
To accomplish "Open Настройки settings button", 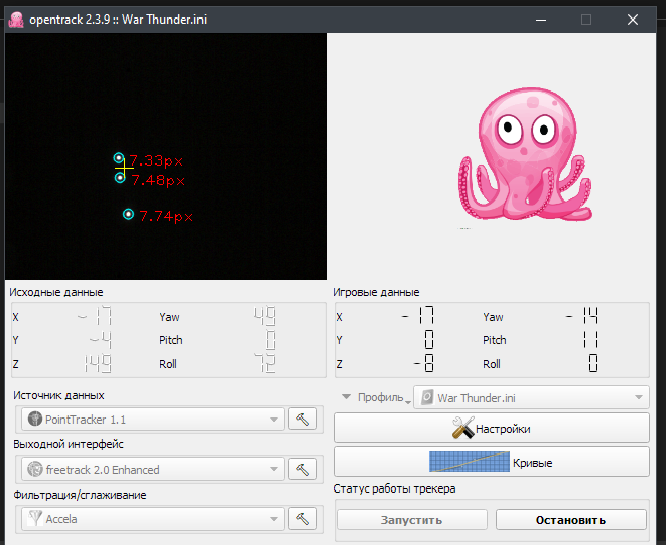I will [x=490, y=429].
